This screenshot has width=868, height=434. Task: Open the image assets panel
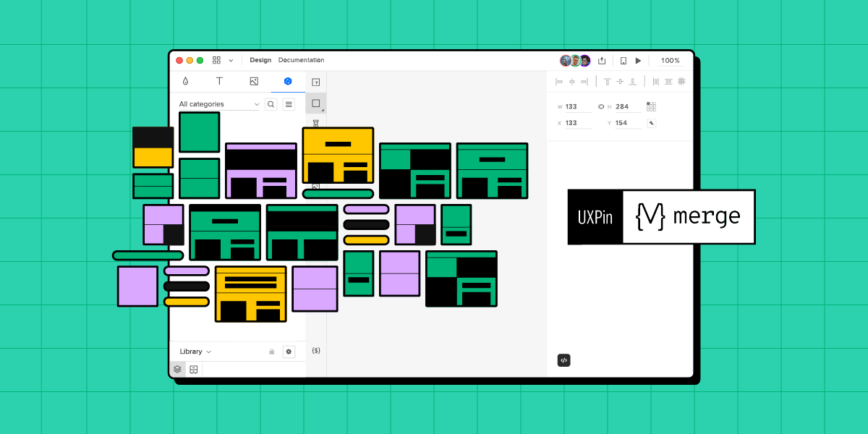coord(254,81)
